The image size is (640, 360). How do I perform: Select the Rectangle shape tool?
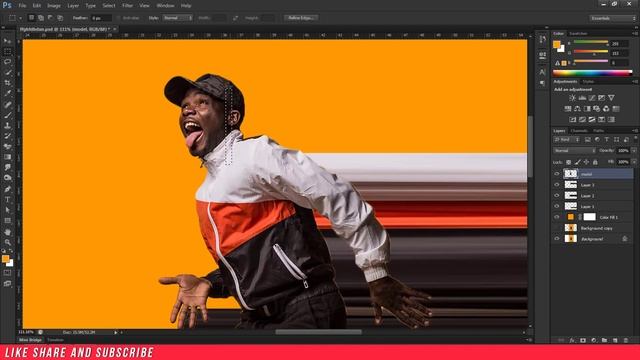pyautogui.click(x=7, y=221)
